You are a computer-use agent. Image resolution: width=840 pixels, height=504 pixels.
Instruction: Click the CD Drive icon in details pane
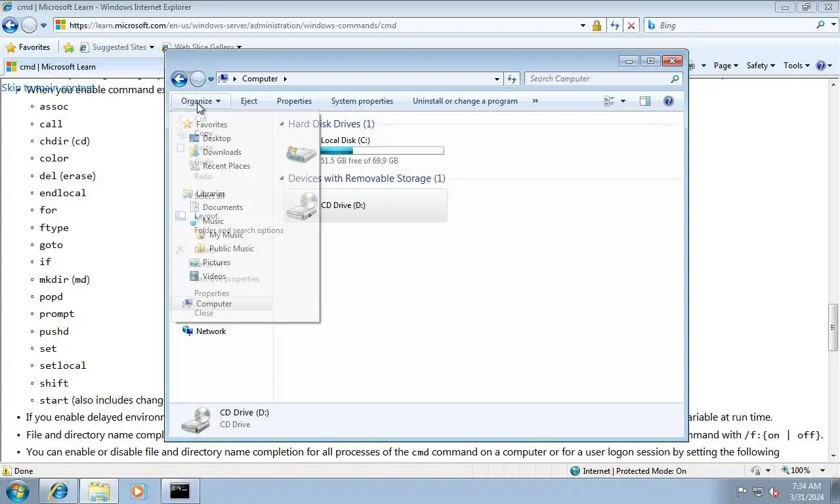click(196, 419)
